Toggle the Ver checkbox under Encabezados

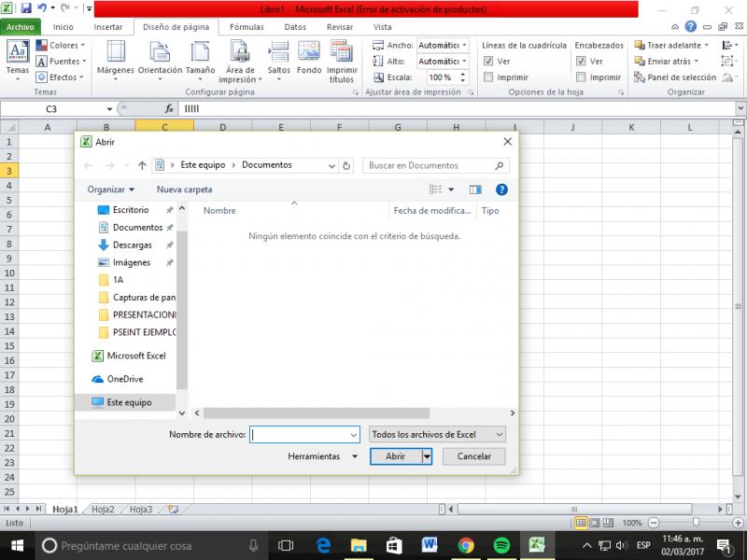pos(582,62)
